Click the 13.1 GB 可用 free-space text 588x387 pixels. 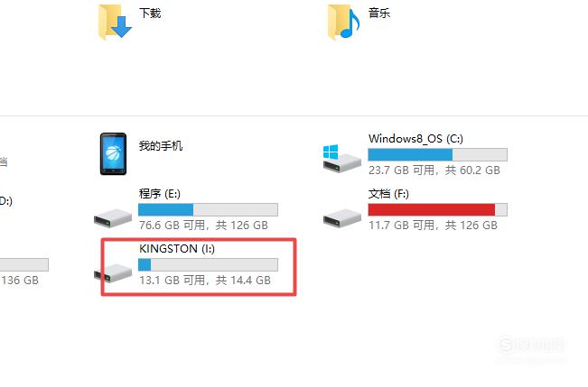click(x=173, y=281)
